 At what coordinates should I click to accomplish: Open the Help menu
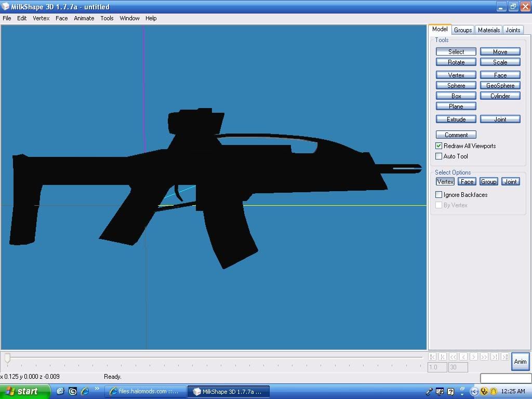click(x=151, y=18)
